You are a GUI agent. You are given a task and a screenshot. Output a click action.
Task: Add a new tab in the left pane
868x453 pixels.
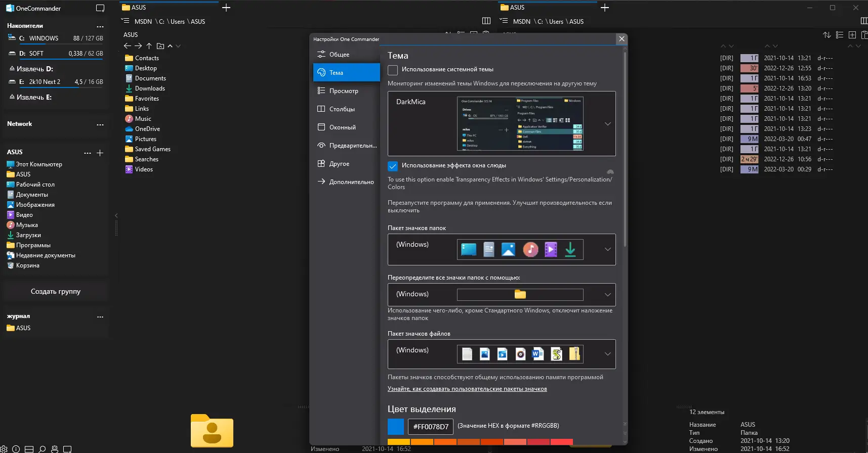click(x=226, y=8)
